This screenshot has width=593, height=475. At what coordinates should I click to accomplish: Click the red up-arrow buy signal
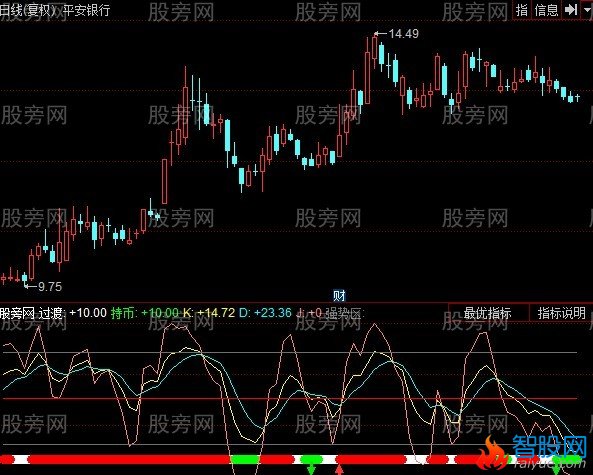tap(339, 469)
